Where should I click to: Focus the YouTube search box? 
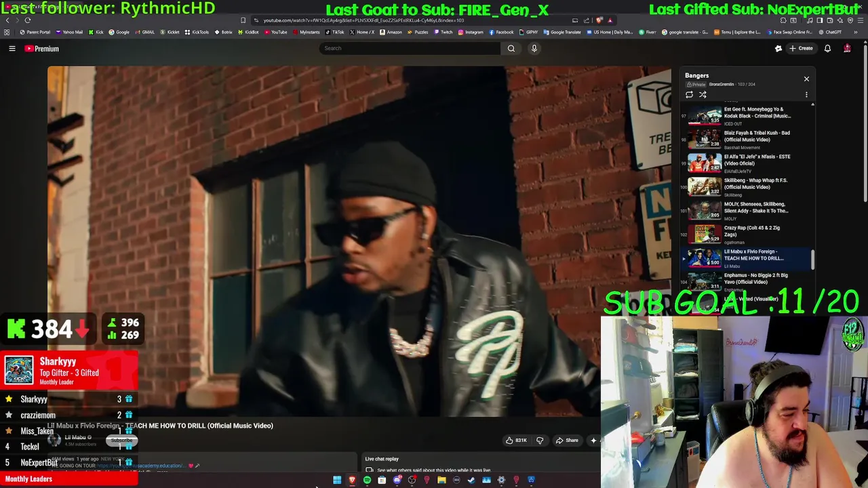(x=410, y=48)
